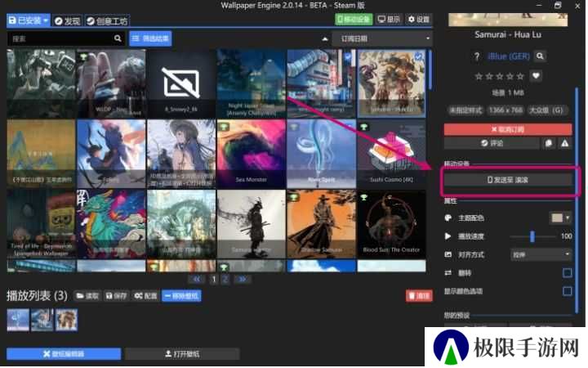Click the red 清除 trash button

pos(419,296)
